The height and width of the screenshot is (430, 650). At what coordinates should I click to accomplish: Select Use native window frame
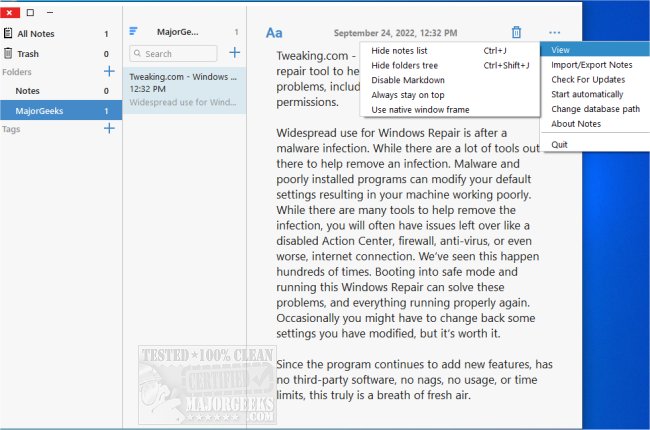coord(450,110)
